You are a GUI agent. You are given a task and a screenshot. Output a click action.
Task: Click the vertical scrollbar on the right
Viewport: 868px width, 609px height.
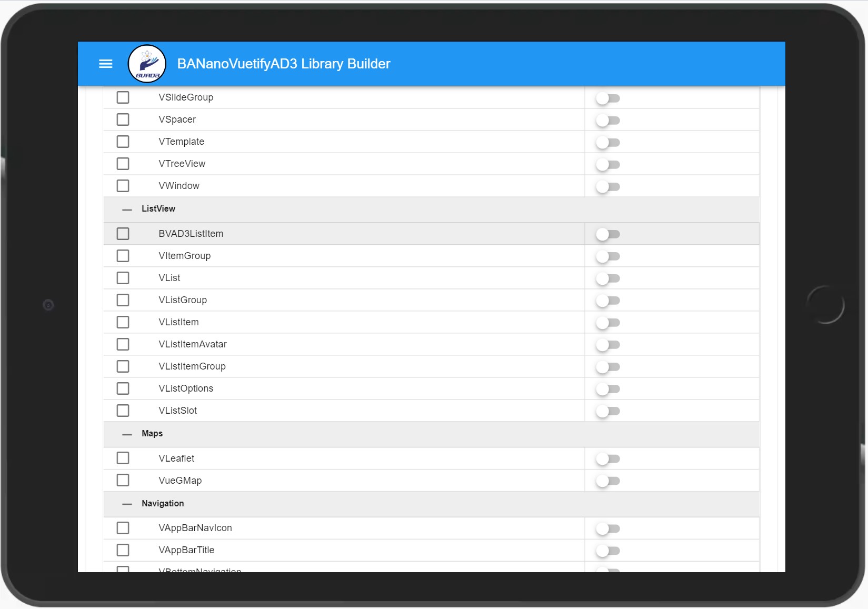tap(779, 316)
